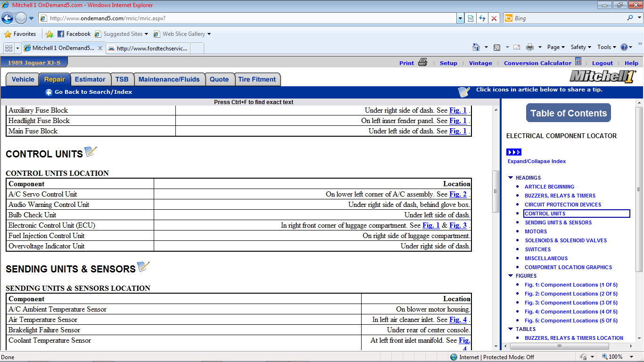Click the Add to Favorites Bar icon
Viewport: 644px width, 362px height.
coord(50,34)
